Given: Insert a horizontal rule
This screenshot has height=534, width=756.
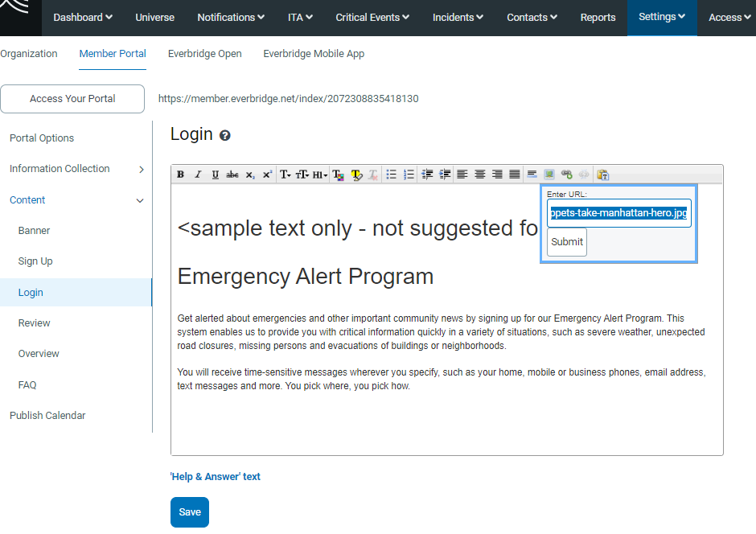Looking at the screenshot, I should point(532,174).
